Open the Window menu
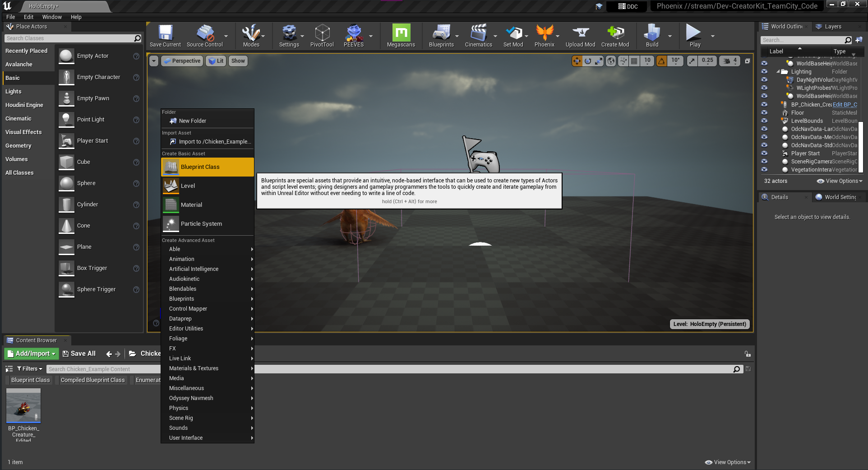The image size is (868, 470). (52, 17)
